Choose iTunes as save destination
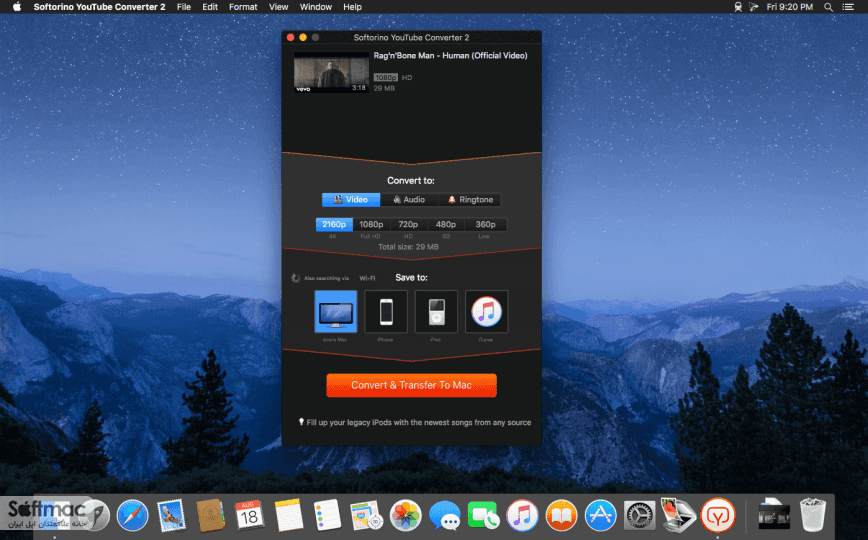Viewport: 868px width, 540px height. coord(487,311)
